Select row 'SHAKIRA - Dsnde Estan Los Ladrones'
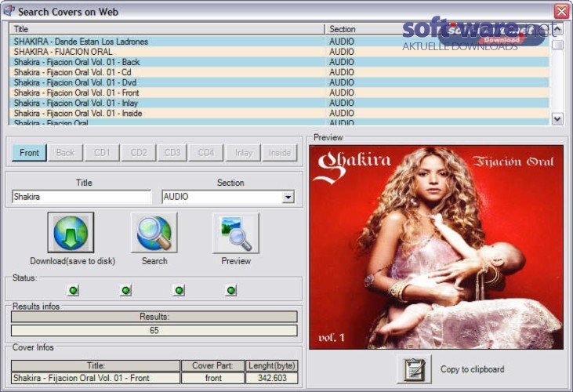Image resolution: width=573 pixels, height=392 pixels. pos(280,42)
